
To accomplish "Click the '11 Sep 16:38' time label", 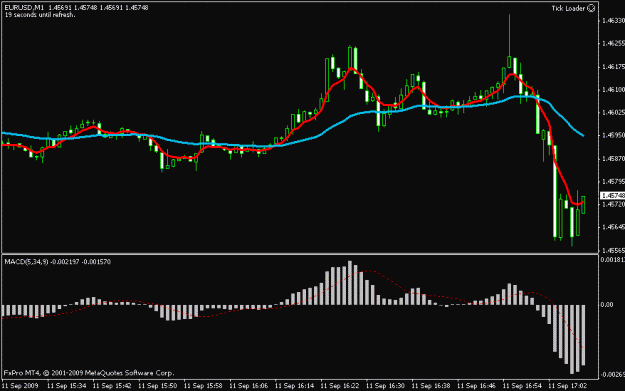I will (430, 385).
